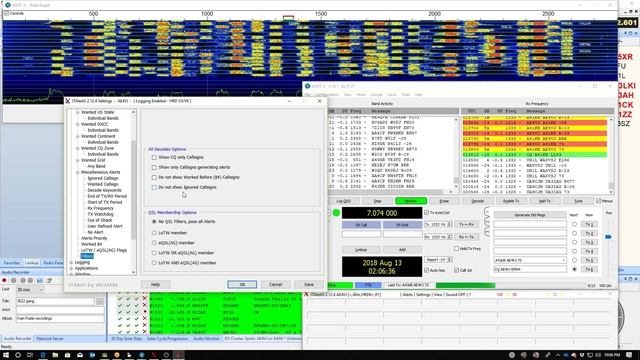Click Save in JTAlert settings dialog
The image size is (640, 360).
pyautogui.click(x=309, y=284)
